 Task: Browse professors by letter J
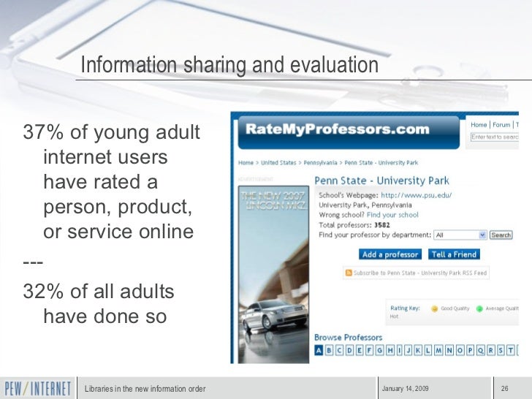pyautogui.click(x=408, y=351)
